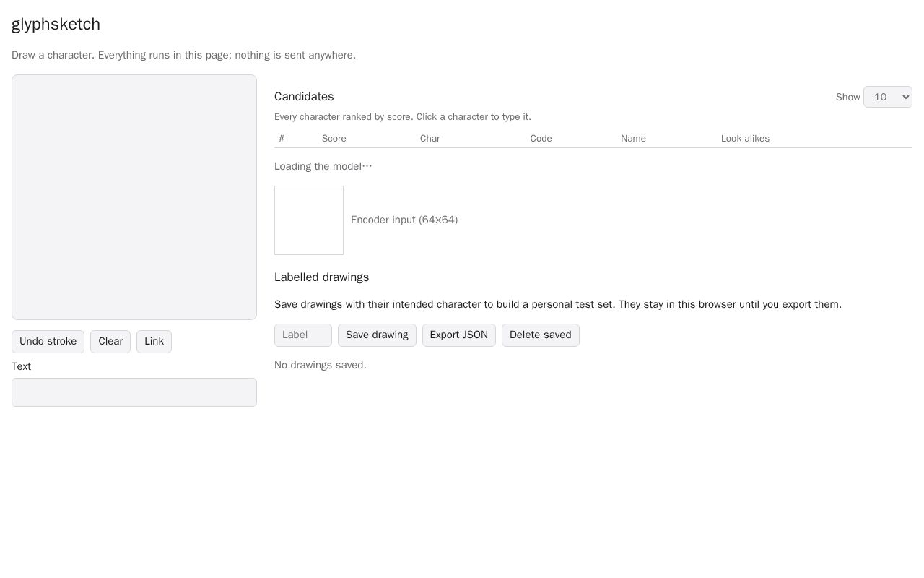Click the Encoder input preview thumbnail
This screenshot has height=578, width=924.
[309, 220]
